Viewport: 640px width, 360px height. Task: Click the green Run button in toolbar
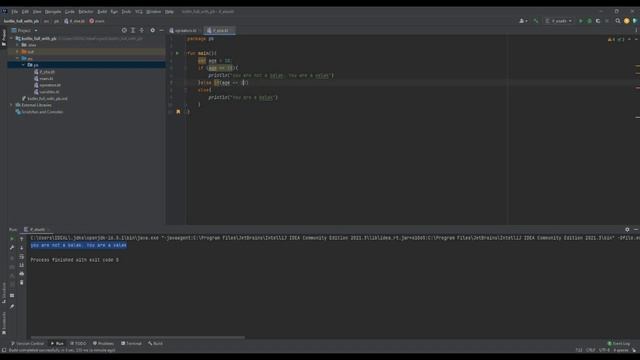click(x=580, y=21)
